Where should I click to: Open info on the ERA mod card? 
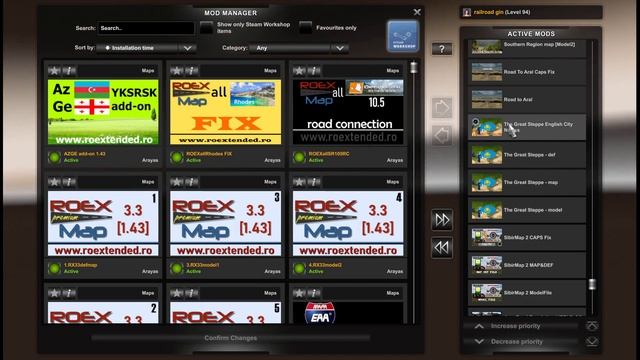pos(314,293)
